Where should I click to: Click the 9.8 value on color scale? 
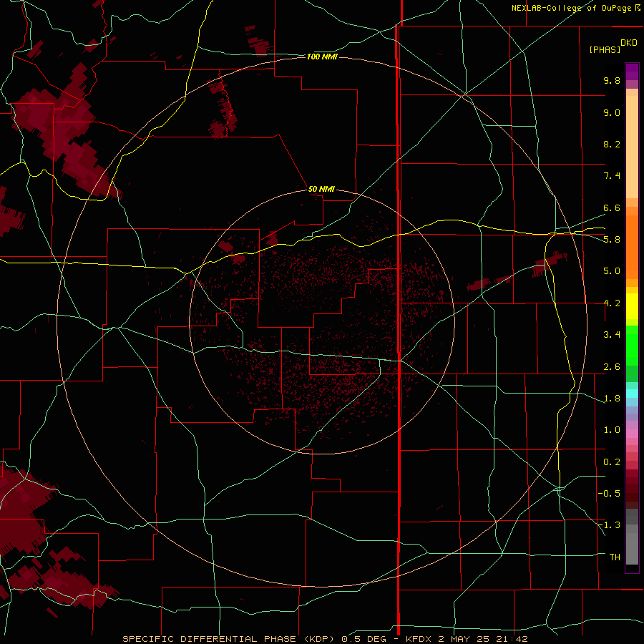(x=612, y=80)
